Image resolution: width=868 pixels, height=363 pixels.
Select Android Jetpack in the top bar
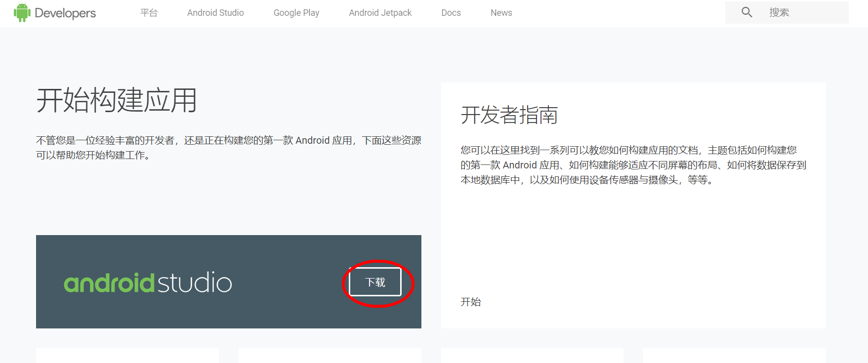[x=380, y=13]
